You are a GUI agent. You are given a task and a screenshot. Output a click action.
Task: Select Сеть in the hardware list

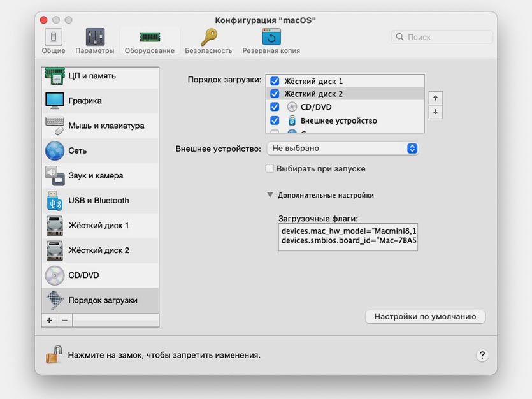(100, 150)
